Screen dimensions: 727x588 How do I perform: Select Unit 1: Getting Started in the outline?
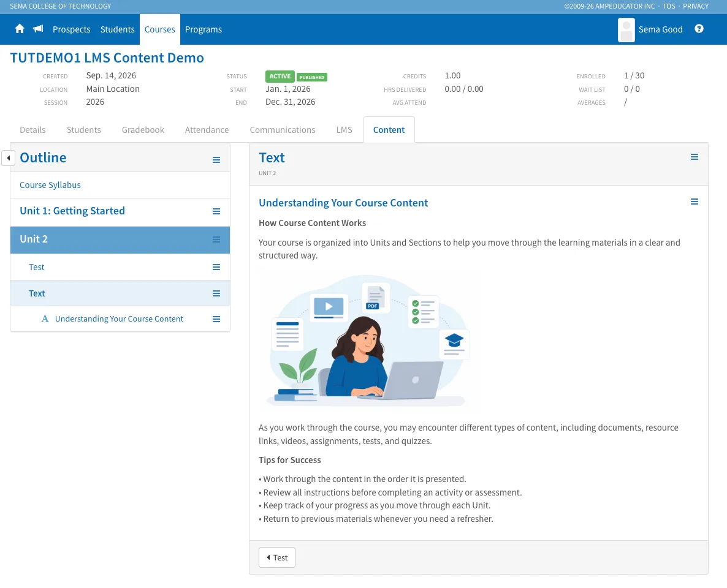coord(72,211)
